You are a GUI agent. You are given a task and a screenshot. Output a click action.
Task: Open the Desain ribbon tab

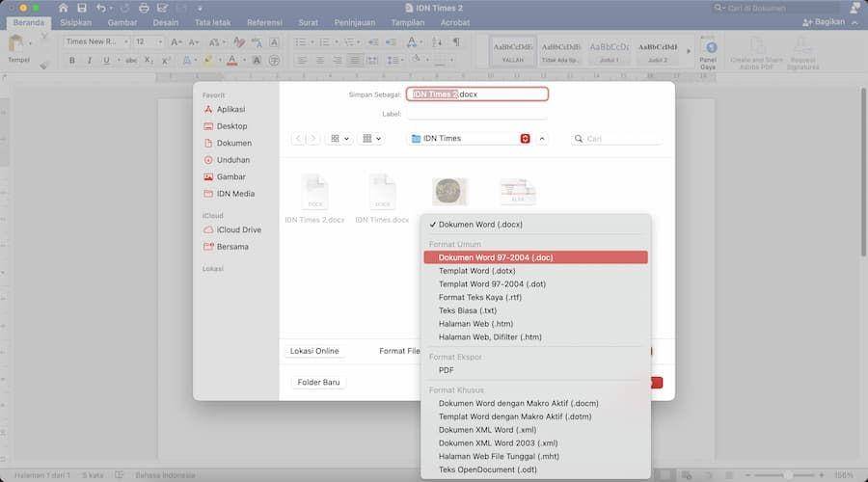coord(166,23)
